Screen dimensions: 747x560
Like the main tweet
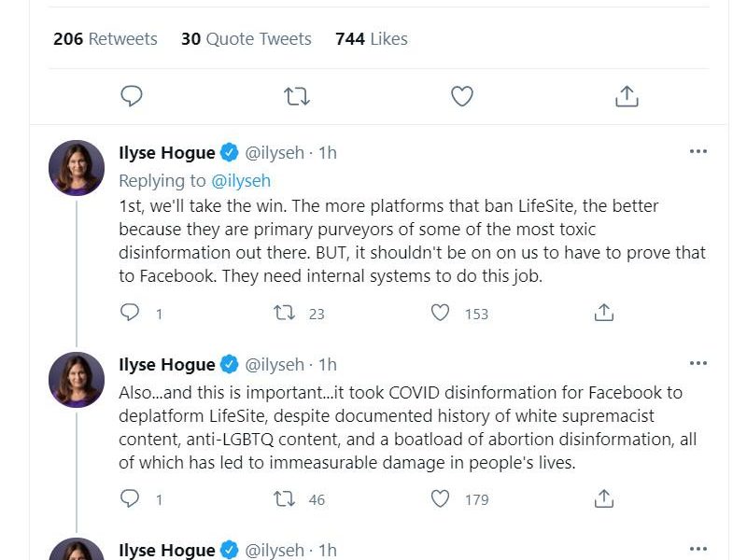(462, 95)
